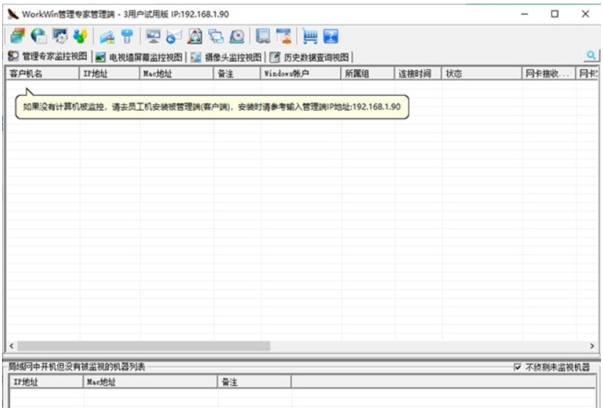
Task: Sort by 所属组 column header
Action: coord(368,73)
